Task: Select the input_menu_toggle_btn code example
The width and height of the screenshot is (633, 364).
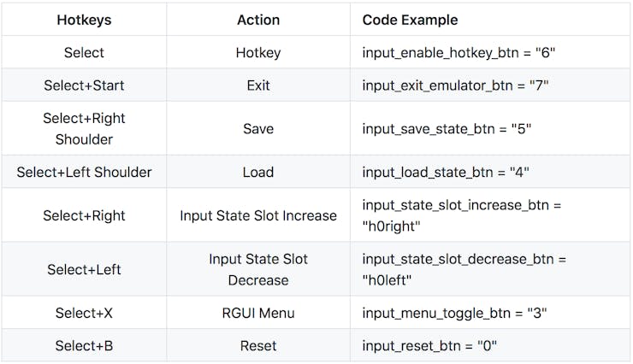Action: click(x=455, y=313)
